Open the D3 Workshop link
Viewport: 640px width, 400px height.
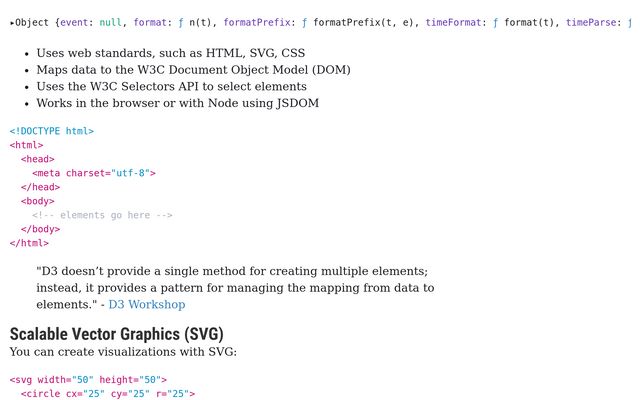146,305
